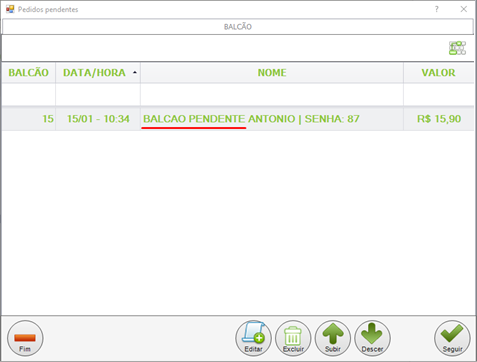Delete the order with Excluir trash icon
The image size is (477, 362).
[293, 338]
